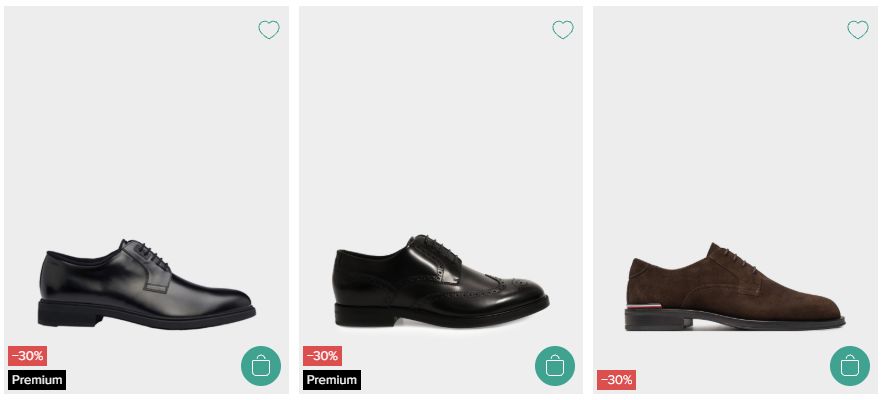The width and height of the screenshot is (886, 400).
Task: Click the perforated toe cap of brogue shoe
Action: [520, 289]
